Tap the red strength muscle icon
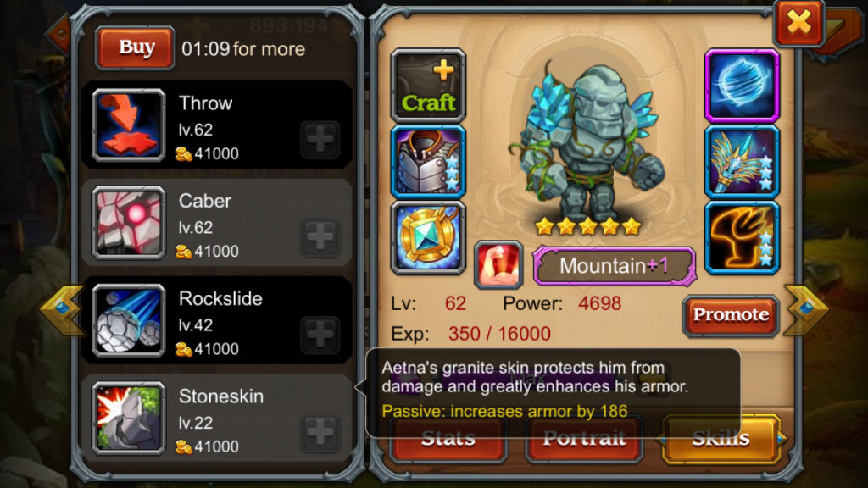Image resolution: width=868 pixels, height=488 pixels. 498,264
